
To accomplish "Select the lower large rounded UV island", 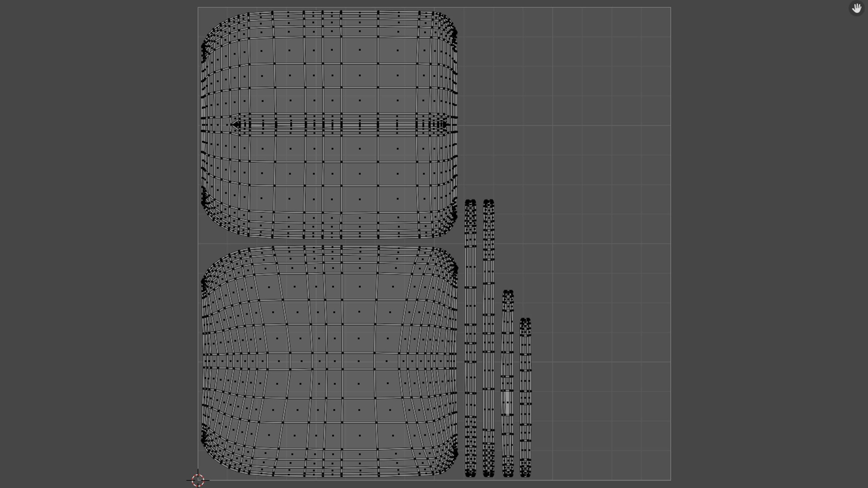I will 330,361.
